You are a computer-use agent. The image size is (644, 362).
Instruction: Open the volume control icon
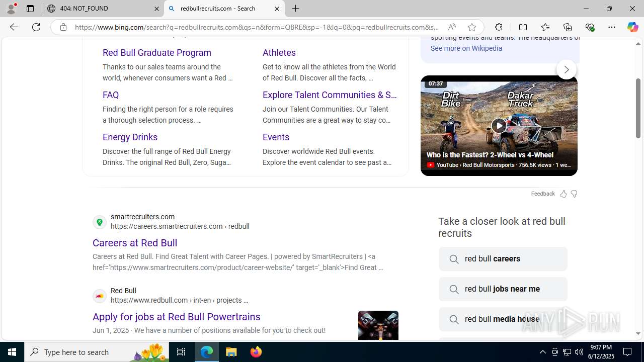point(579,352)
